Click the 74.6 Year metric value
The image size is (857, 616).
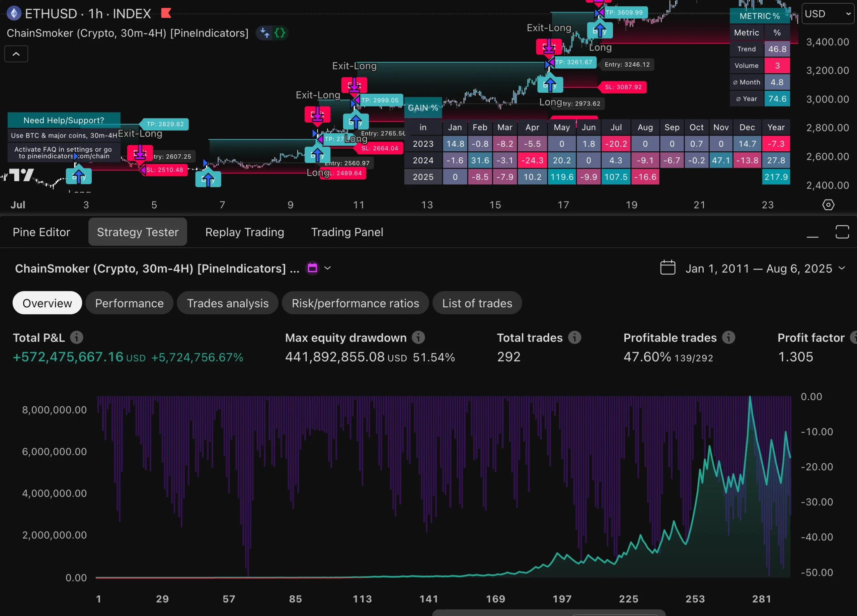click(777, 99)
